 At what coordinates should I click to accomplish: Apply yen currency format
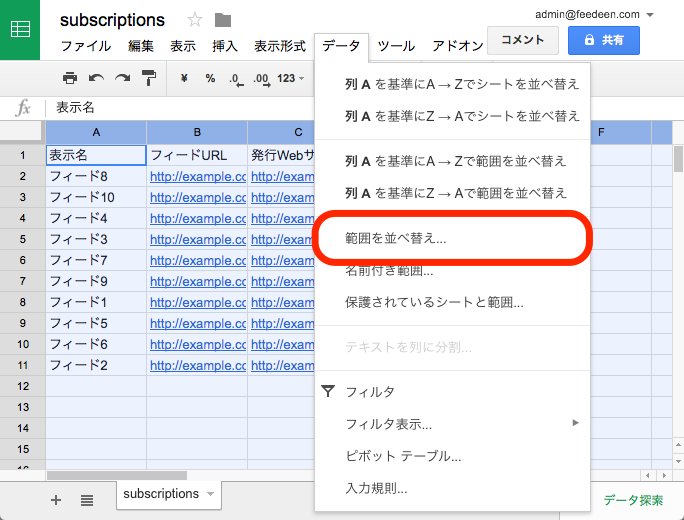point(184,78)
